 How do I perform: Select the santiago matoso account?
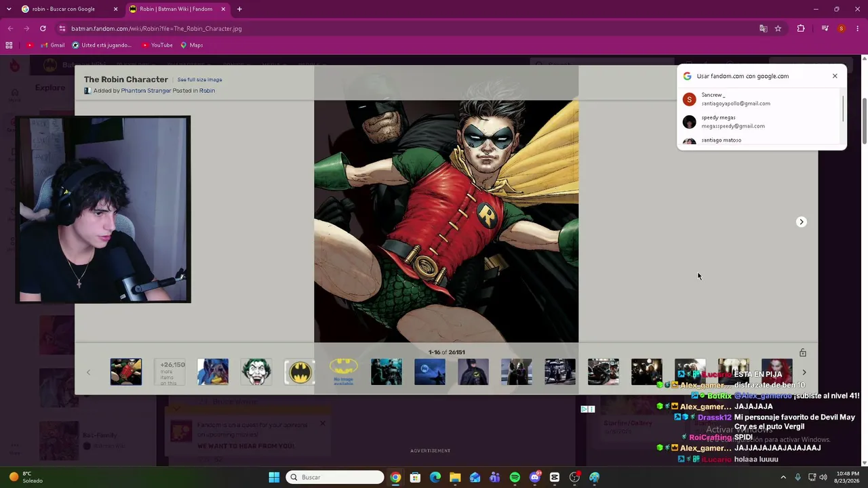[x=759, y=140]
